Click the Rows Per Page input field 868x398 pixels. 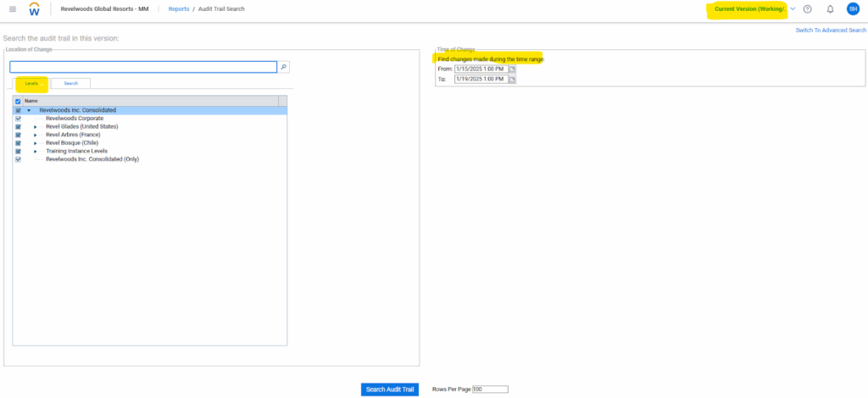click(490, 390)
